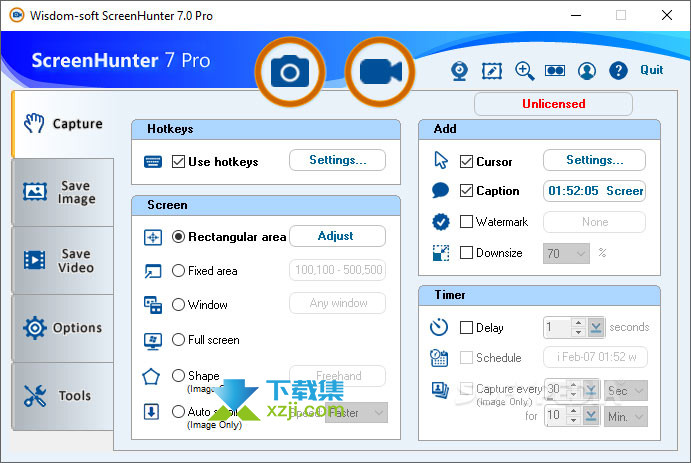The height and width of the screenshot is (463, 691).
Task: Enable the Watermark checkbox
Action: pos(466,222)
